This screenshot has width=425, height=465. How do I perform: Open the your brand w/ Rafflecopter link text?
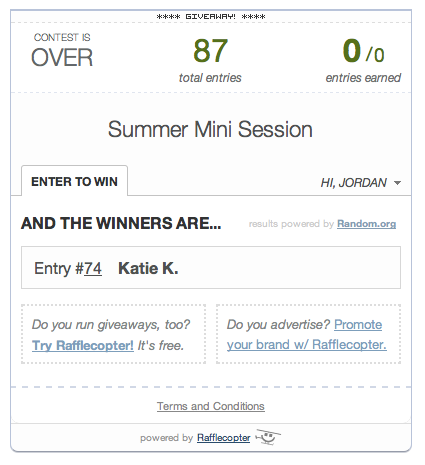click(x=307, y=345)
